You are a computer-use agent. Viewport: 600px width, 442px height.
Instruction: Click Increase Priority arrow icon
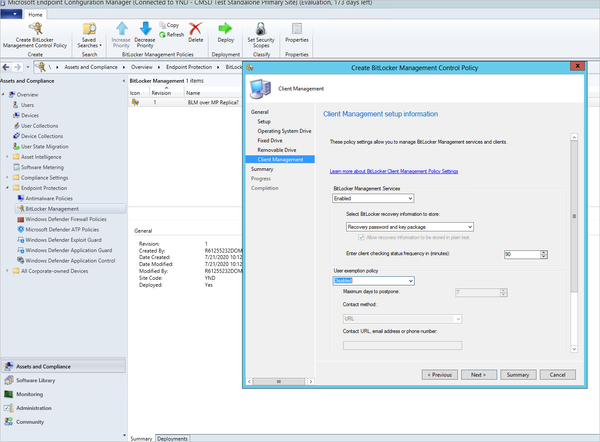[122, 29]
